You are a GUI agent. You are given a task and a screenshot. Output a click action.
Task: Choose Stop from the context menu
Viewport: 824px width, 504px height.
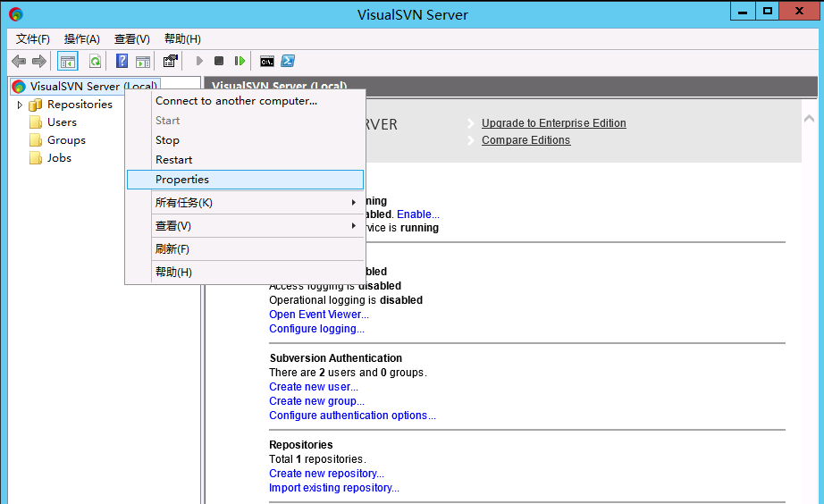pyautogui.click(x=245, y=140)
